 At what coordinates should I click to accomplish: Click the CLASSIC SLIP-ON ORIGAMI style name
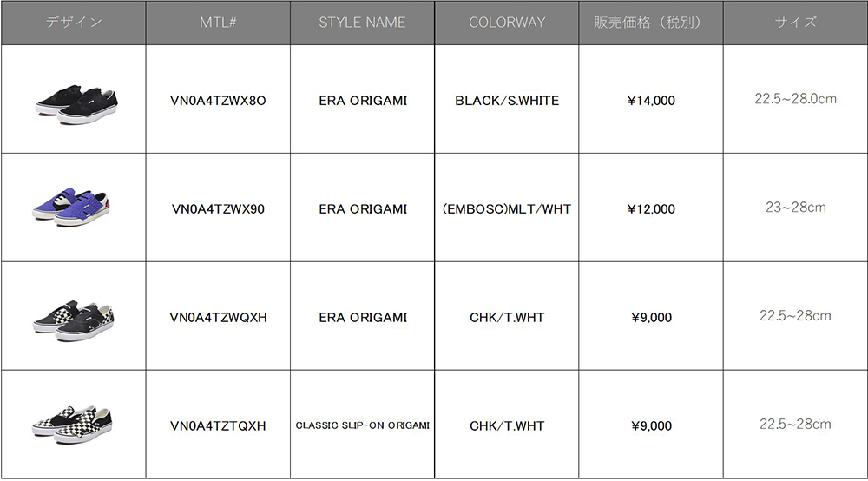coord(362,426)
